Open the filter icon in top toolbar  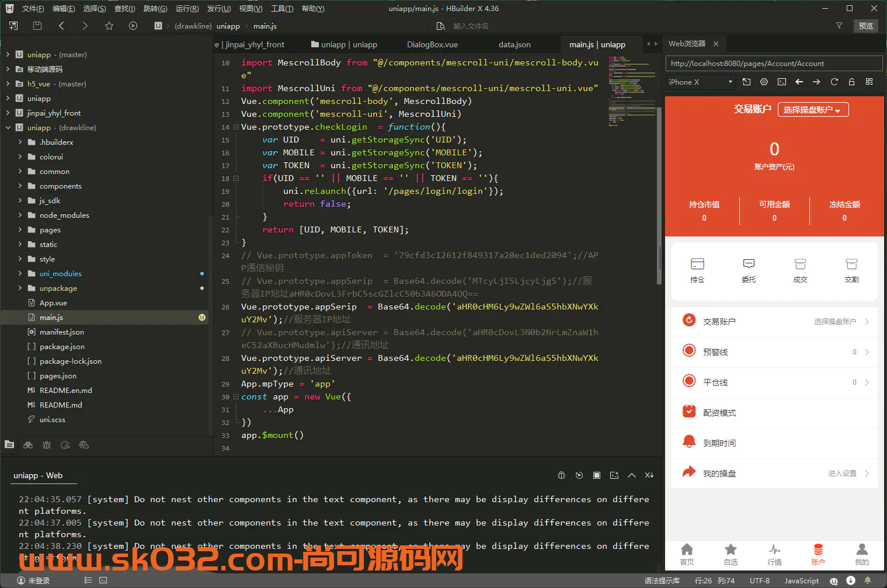point(839,26)
